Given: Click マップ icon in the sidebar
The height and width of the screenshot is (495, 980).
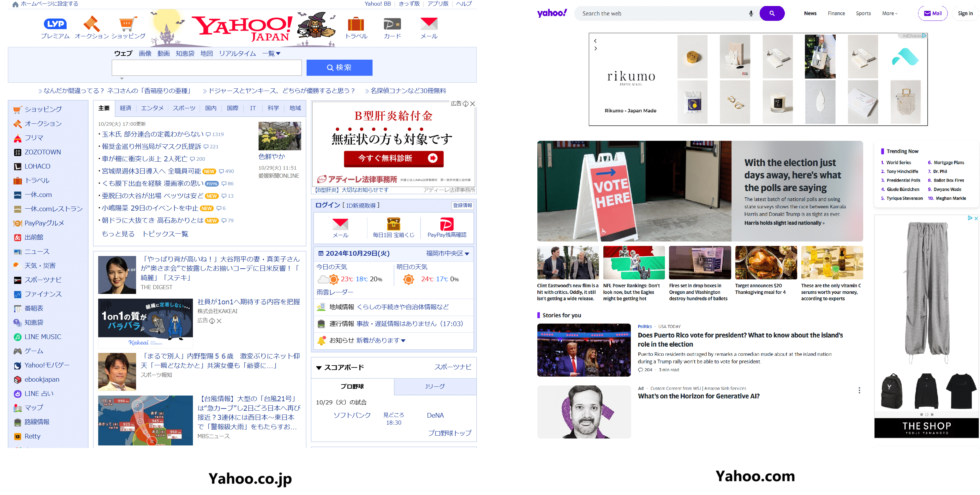Looking at the screenshot, I should pyautogui.click(x=17, y=408).
